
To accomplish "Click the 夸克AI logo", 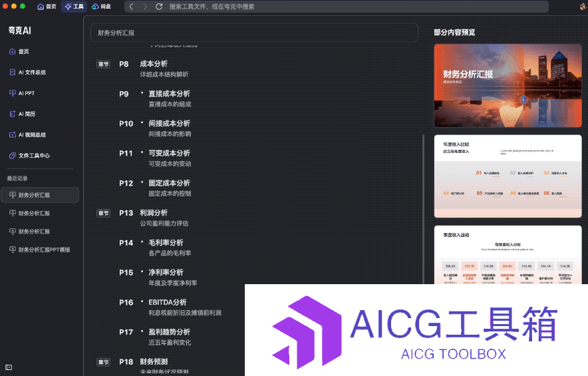I will (20, 31).
